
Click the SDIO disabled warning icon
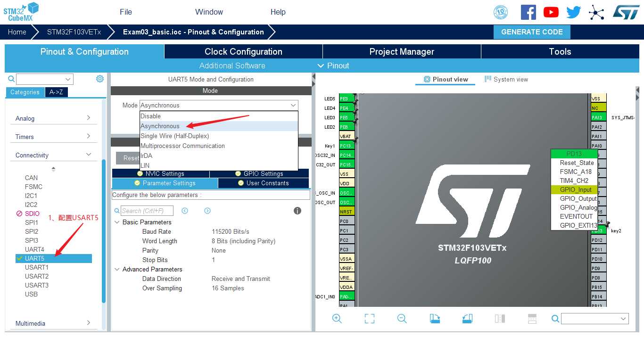(x=19, y=214)
